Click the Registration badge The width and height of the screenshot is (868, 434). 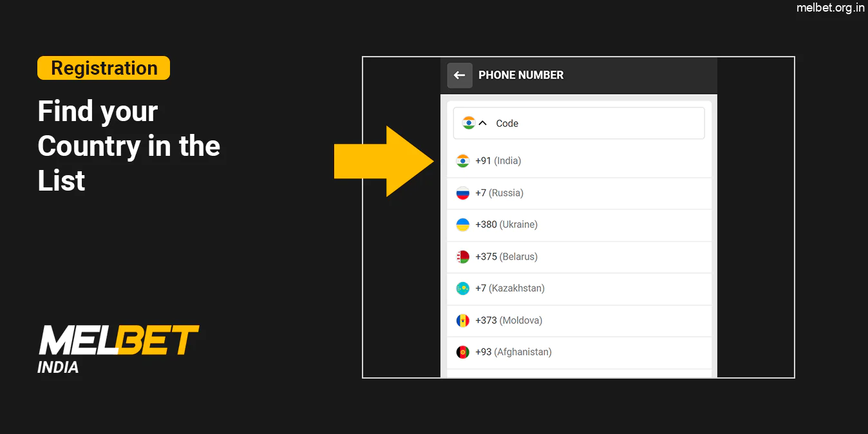[103, 68]
